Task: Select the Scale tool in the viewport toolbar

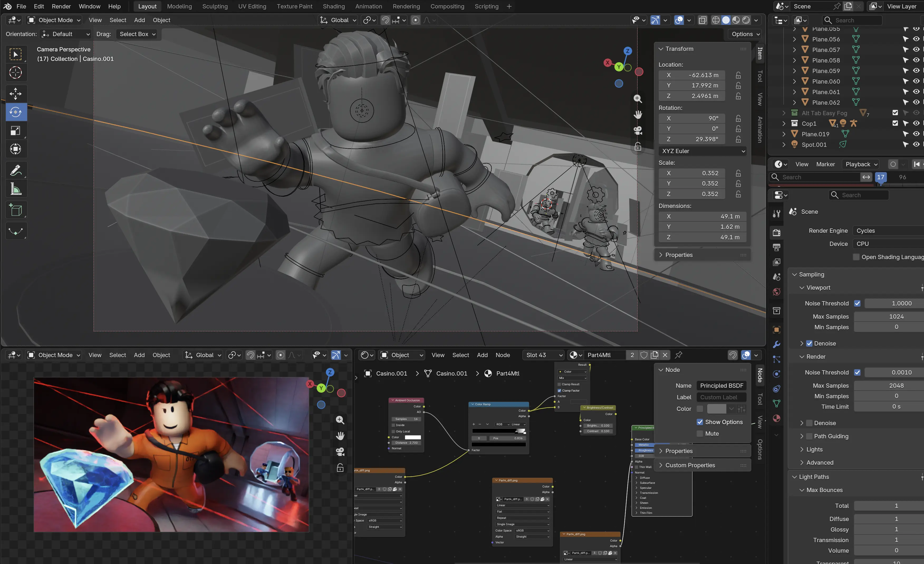Action: (16, 130)
